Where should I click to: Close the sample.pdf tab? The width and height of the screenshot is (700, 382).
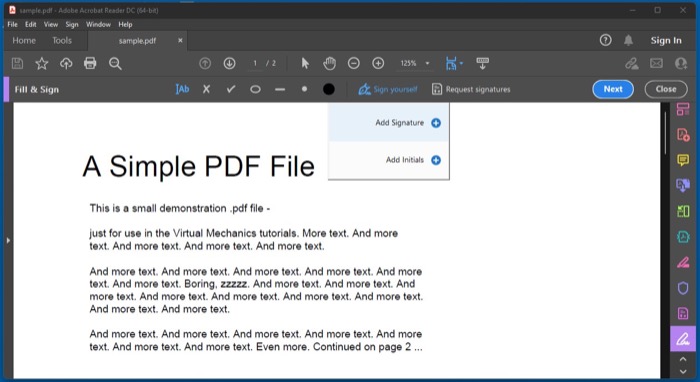click(180, 41)
